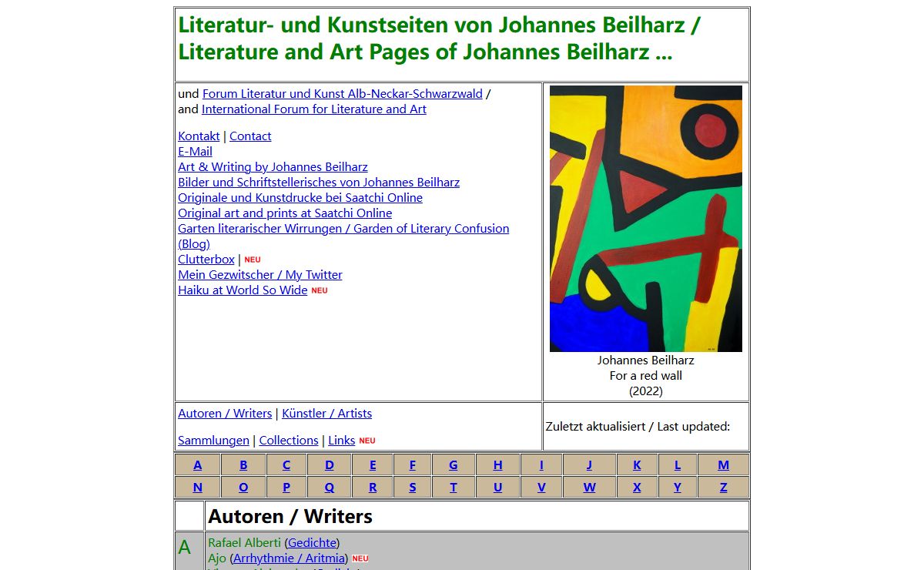Jump to letter J in index
924x570 pixels.
click(x=589, y=465)
